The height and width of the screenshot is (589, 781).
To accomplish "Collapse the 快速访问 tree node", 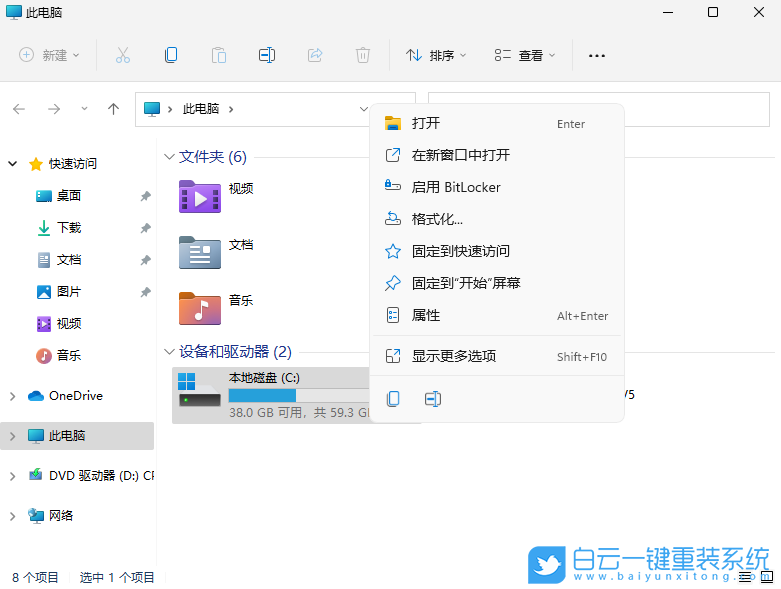I will pos(13,163).
